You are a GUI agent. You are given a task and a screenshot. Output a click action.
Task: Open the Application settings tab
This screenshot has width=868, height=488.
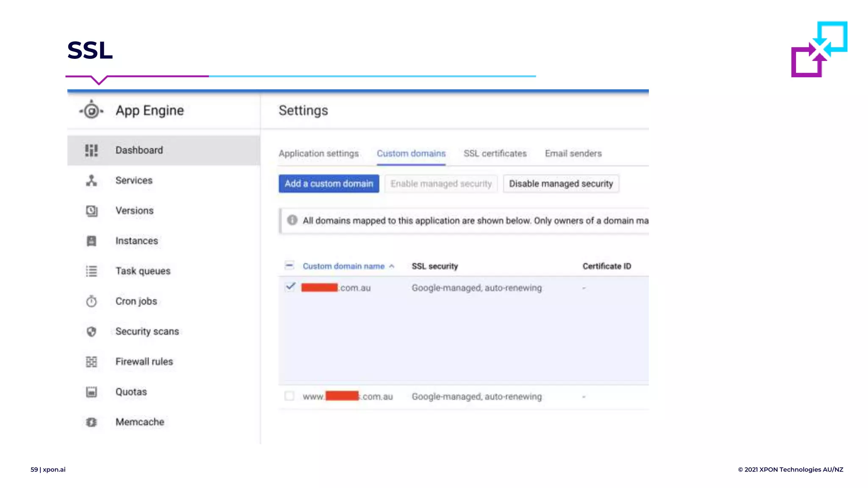(x=318, y=153)
